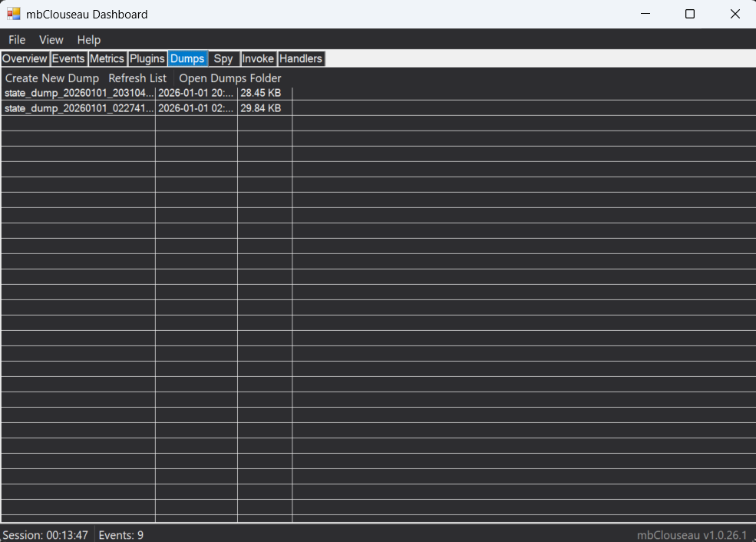The height and width of the screenshot is (542, 756).
Task: Click Open Dumps Folder
Action: click(x=229, y=78)
